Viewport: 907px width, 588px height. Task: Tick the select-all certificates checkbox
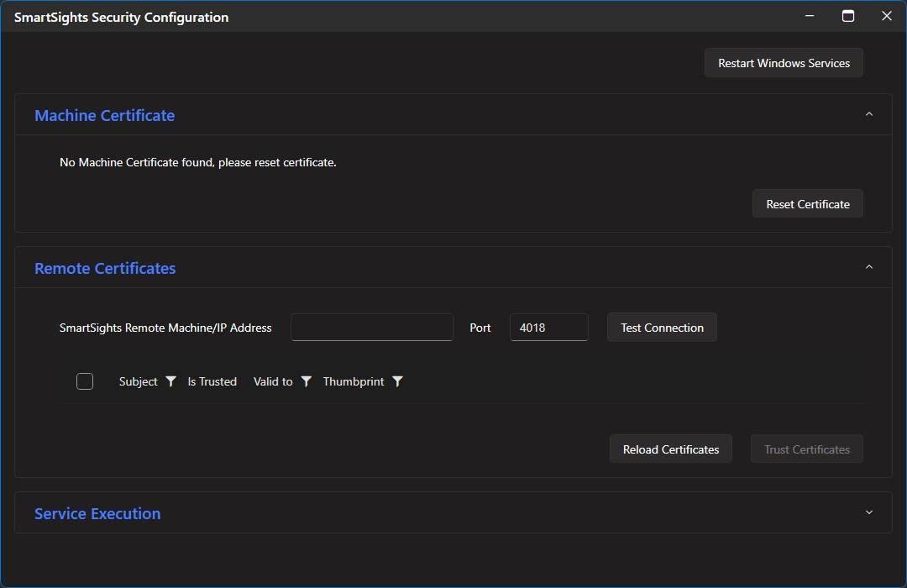pyautogui.click(x=85, y=381)
